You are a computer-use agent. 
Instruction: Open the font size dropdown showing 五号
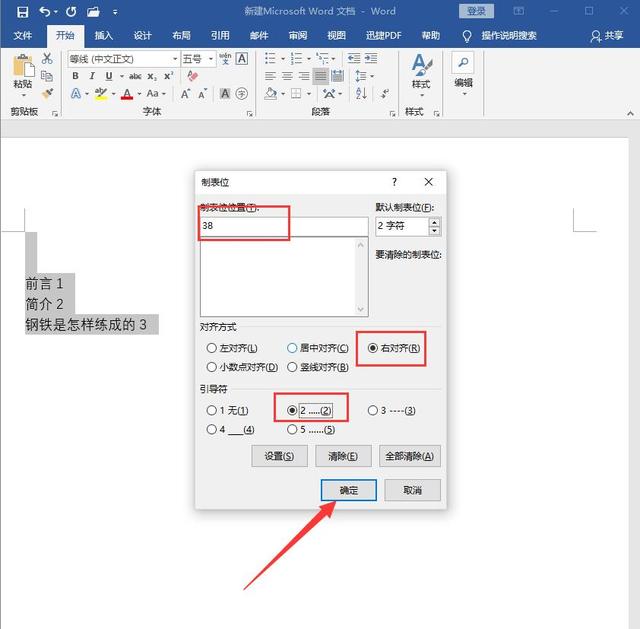click(x=197, y=59)
